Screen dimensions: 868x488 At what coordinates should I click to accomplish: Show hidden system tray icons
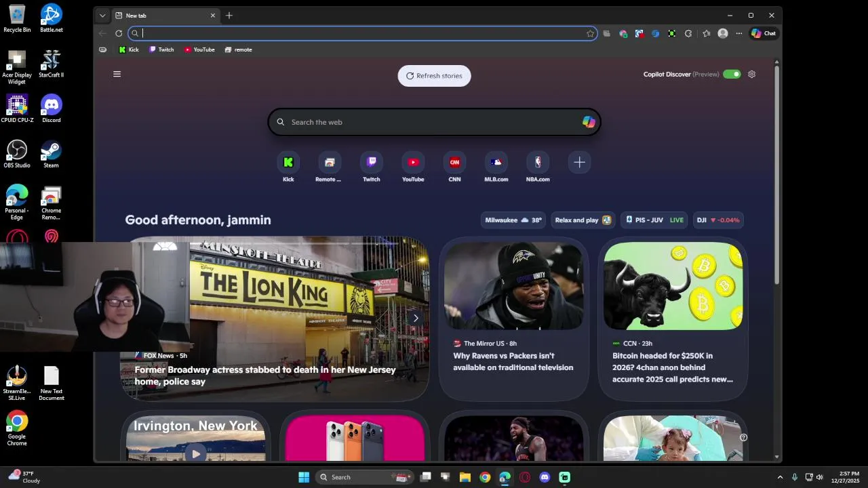tap(780, 477)
